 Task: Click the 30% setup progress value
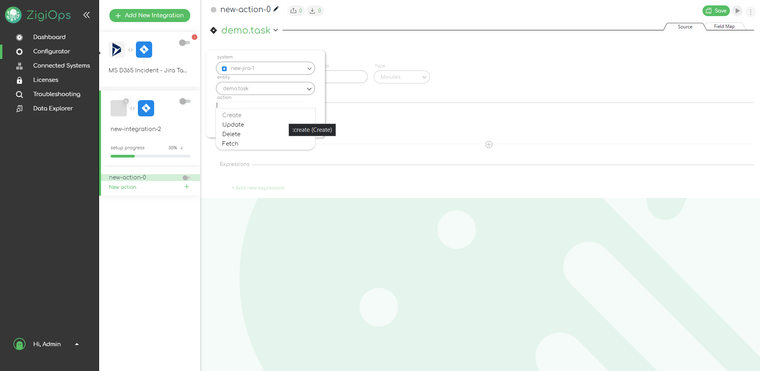[x=173, y=148]
